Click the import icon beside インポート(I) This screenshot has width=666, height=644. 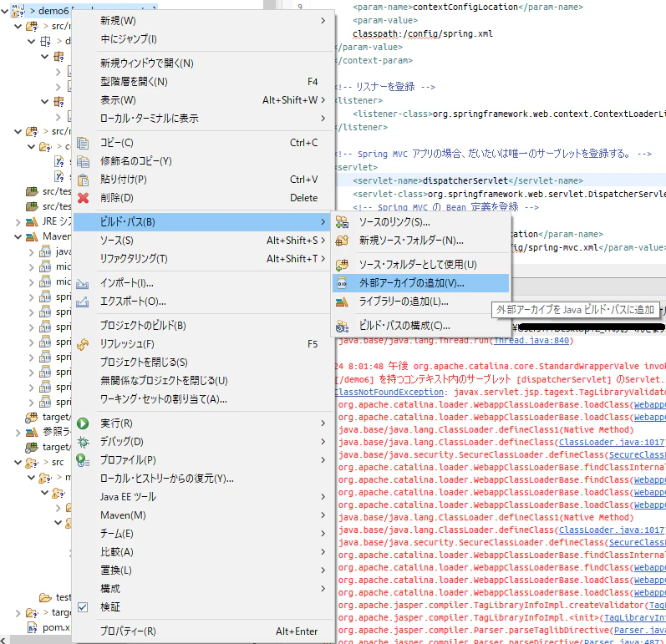click(83, 284)
